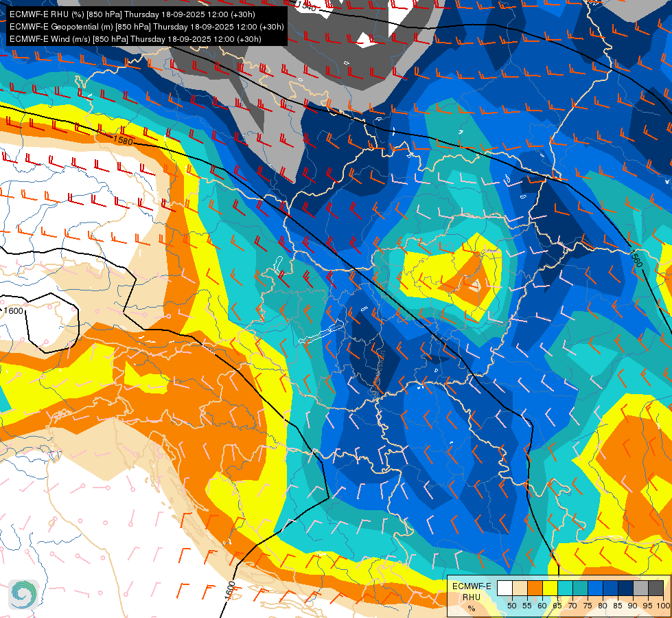Viewport: 672px width, 618px height.
Task: Click the legend % unit label
Action: click(472, 608)
